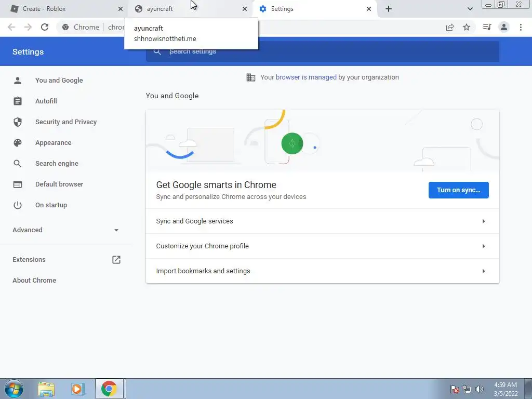This screenshot has height=399, width=532.
Task: Click the Search engine magnifier icon
Action: pos(18,164)
